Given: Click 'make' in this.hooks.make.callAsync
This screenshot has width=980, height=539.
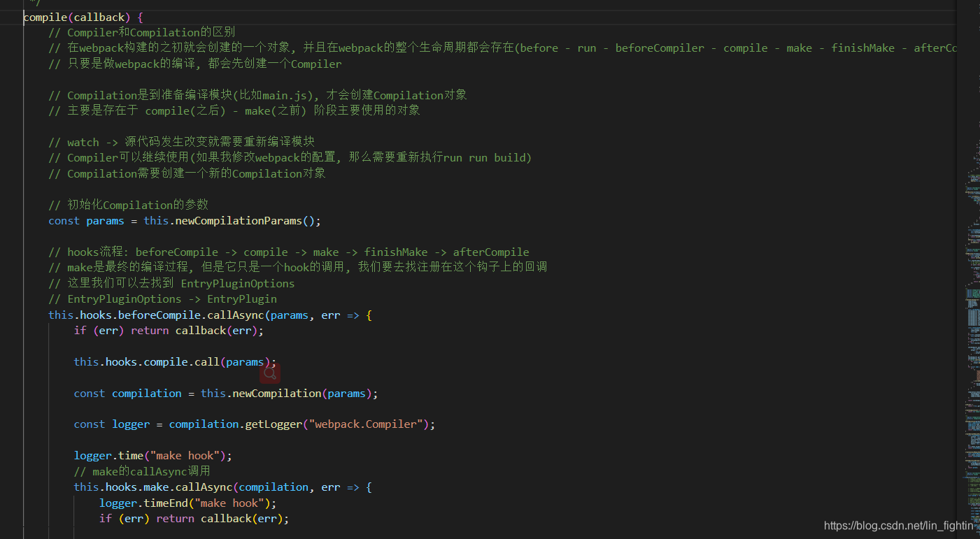Looking at the screenshot, I should [x=156, y=487].
